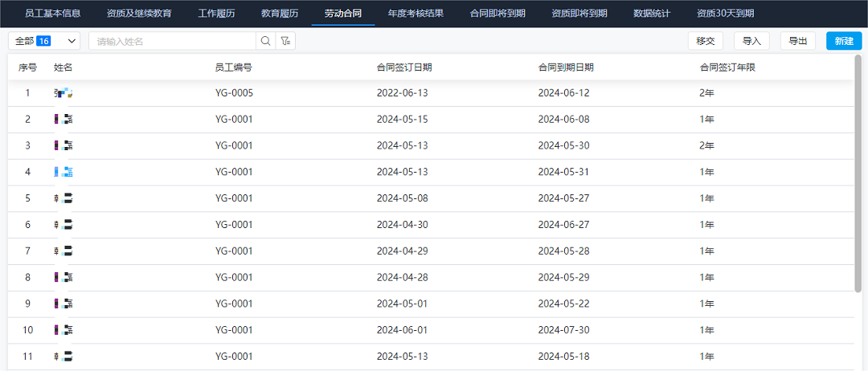Focus the 请输入姓名 search field
The image size is (868, 371).
(172, 41)
